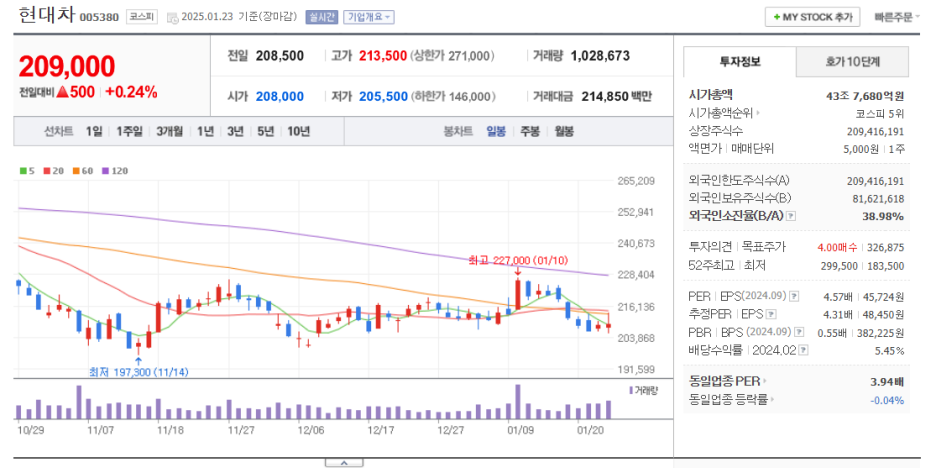Image resolution: width=936 pixels, height=468 pixels.
Task: Click the plus icon in MY STOCK 추가
Action: [x=776, y=17]
